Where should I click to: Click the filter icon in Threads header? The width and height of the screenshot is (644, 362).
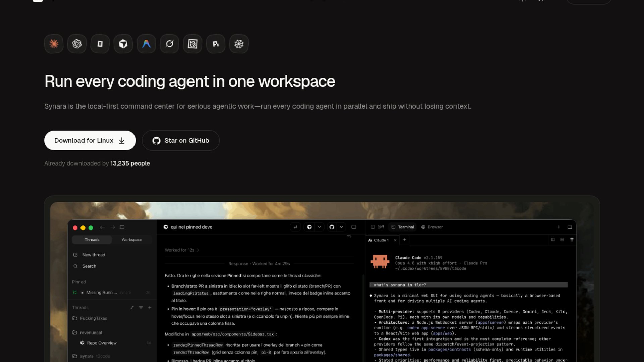[x=141, y=307]
